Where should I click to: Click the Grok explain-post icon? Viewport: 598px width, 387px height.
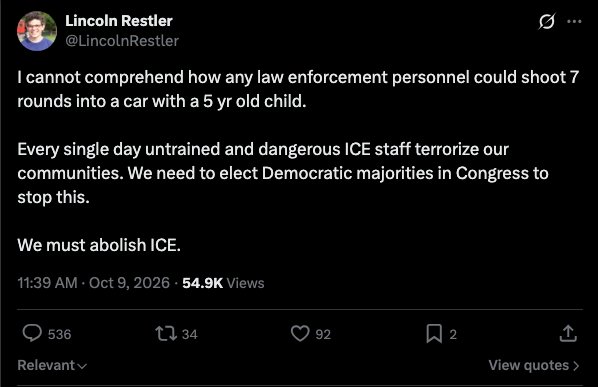[547, 21]
